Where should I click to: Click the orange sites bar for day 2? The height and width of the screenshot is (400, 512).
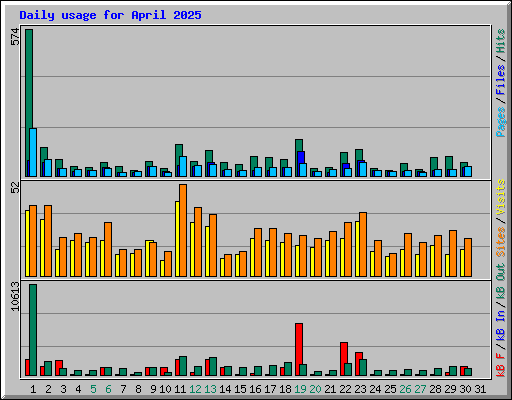[48, 241]
